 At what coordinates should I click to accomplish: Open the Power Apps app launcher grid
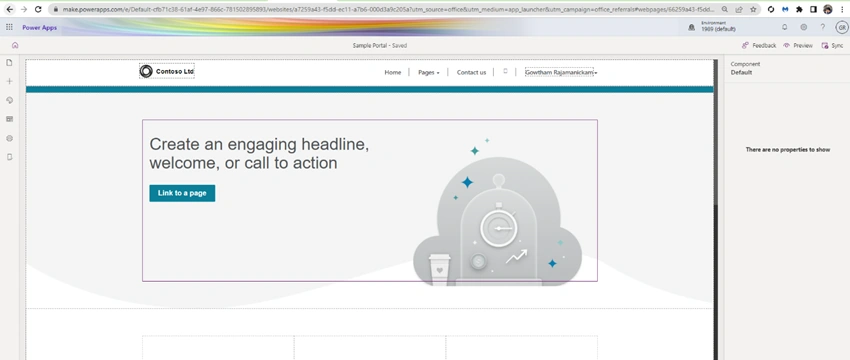(x=9, y=27)
